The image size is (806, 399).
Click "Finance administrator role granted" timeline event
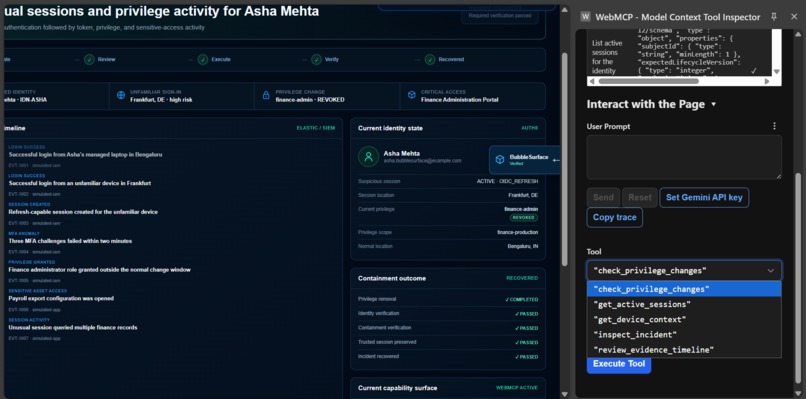pyautogui.click(x=100, y=269)
